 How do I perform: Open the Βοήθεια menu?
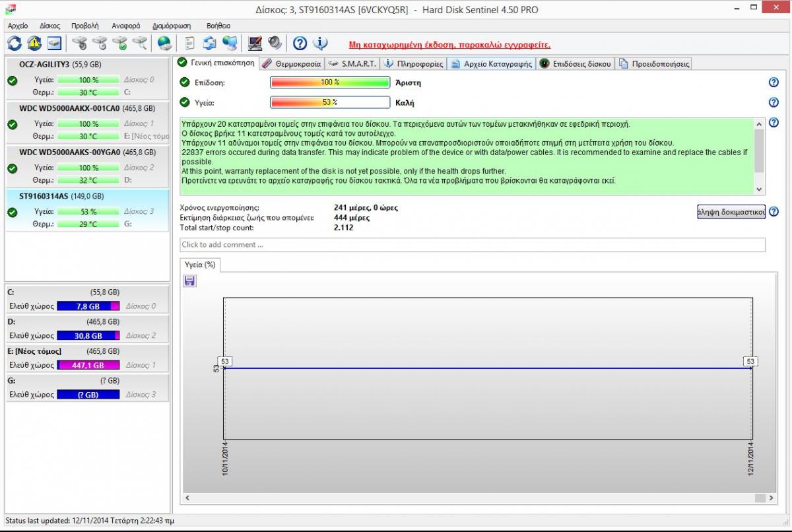coord(218,26)
